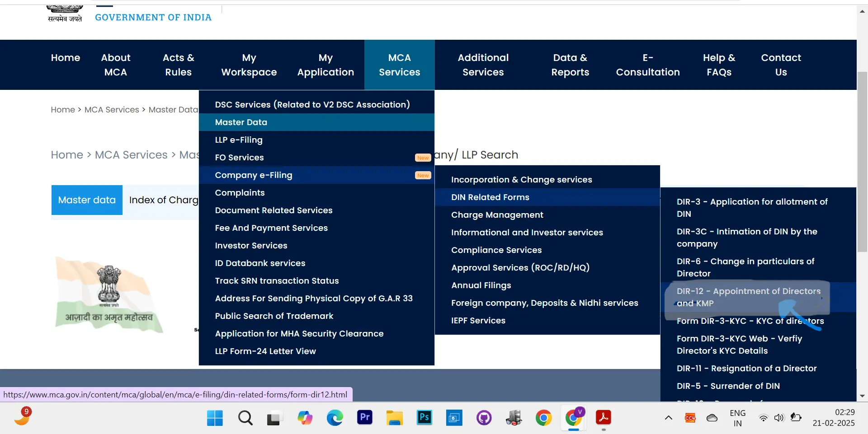Screen dimensions: 868x434
Task: Open the screen recorder taskbar icon
Action: coord(454,418)
